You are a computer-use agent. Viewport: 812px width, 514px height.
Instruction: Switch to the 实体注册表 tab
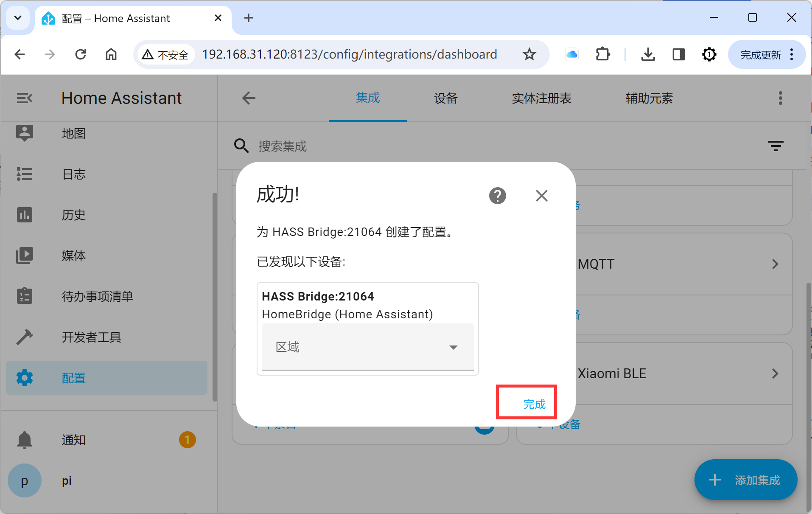[541, 98]
